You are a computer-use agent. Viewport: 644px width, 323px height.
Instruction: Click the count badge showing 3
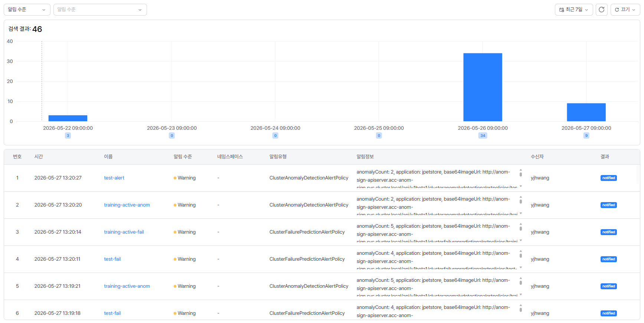(68, 136)
